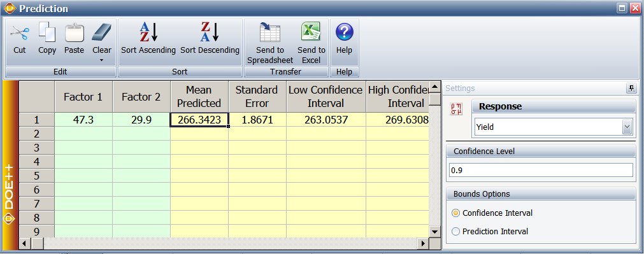This screenshot has width=644, height=254.
Task: Select the cell showing 263.0537
Action: [326, 120]
